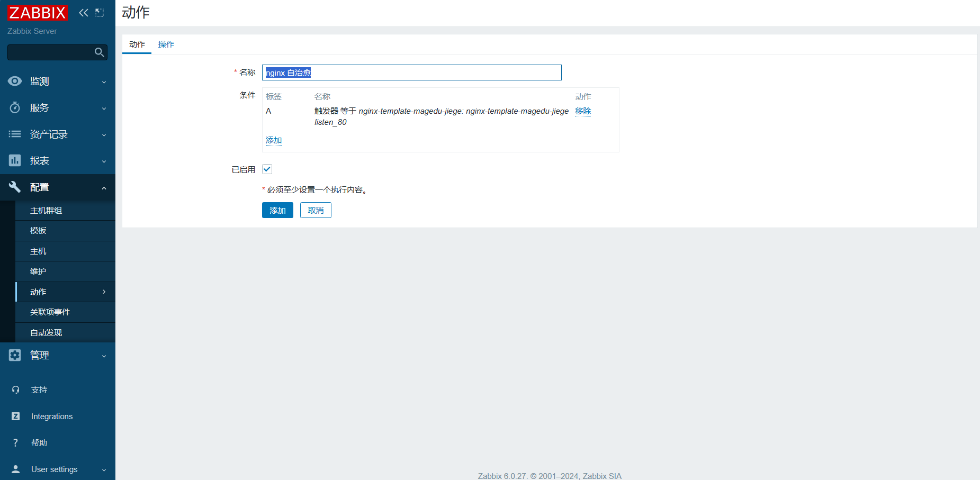Click 移除 link for condition A
The image size is (980, 480).
583,111
